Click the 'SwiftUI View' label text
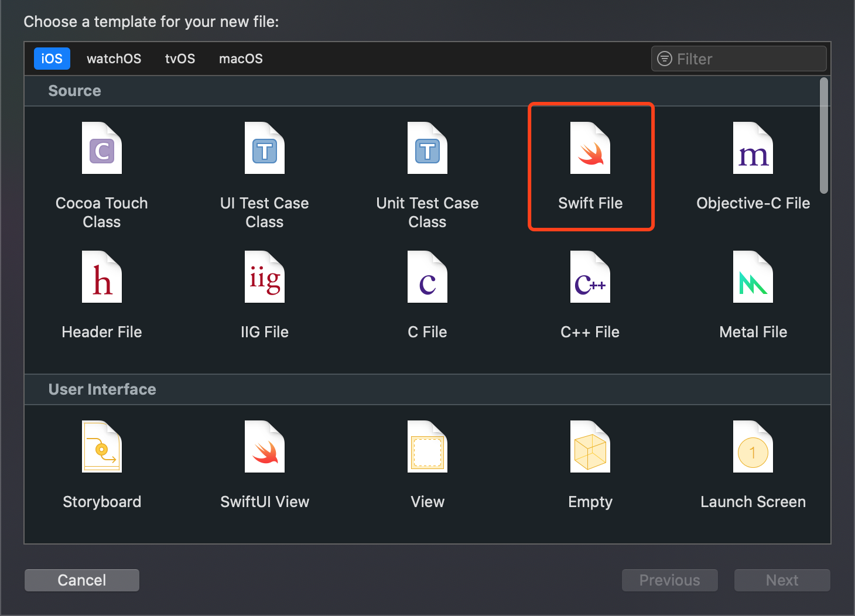 point(265,502)
